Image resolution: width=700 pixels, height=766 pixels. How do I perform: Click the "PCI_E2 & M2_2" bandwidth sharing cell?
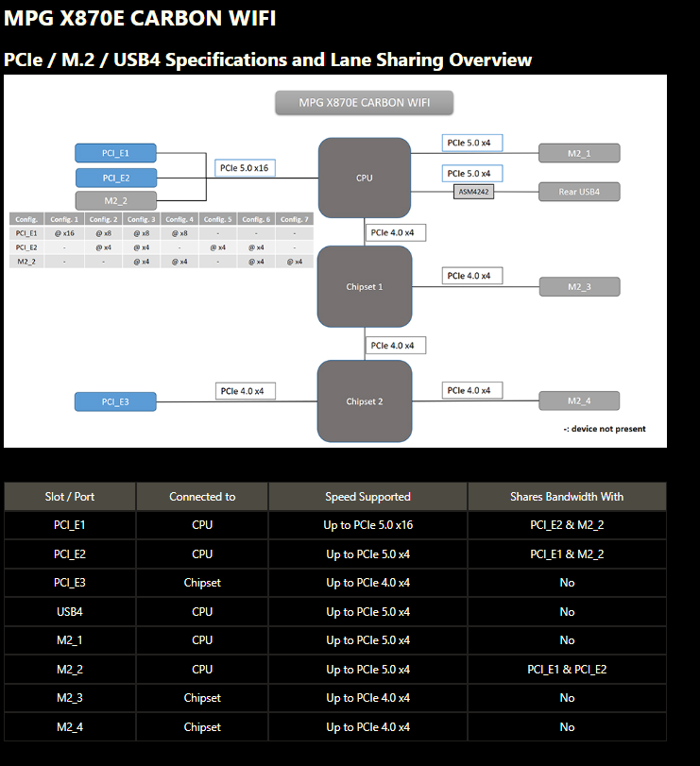click(567, 525)
